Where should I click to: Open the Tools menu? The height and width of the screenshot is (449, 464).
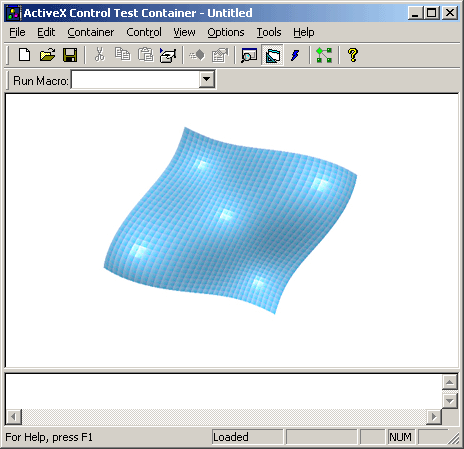tap(269, 32)
